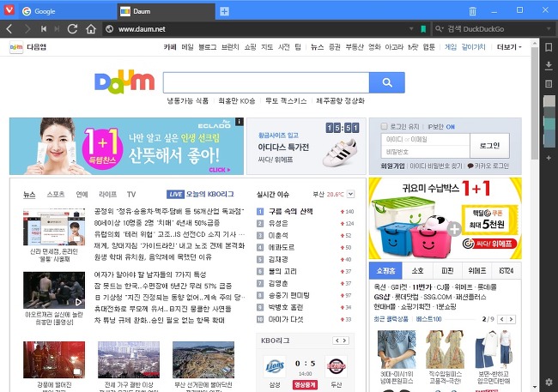Open the 부산 weather dropdown
The width and height of the screenshot is (558, 392).
(350, 194)
